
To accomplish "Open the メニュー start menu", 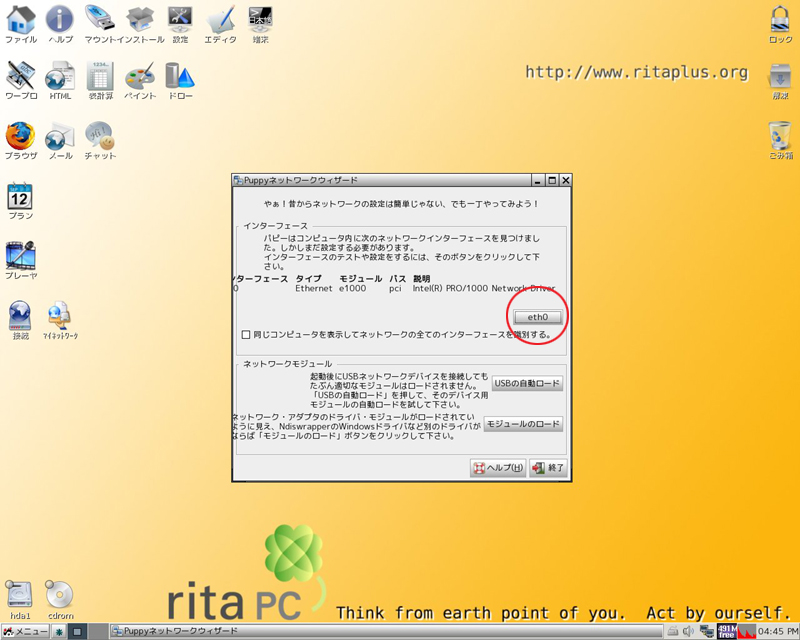I will (x=25, y=631).
